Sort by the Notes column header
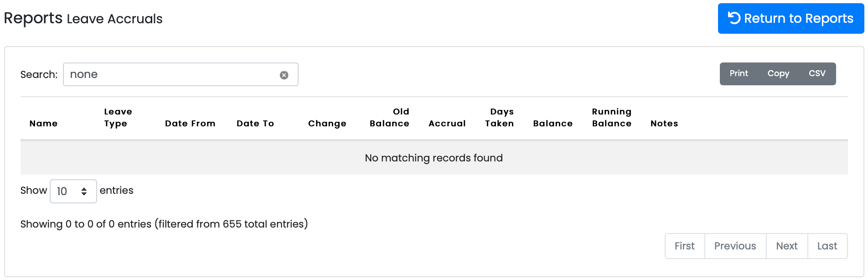Viewport: 868px width, 280px height. pos(664,124)
